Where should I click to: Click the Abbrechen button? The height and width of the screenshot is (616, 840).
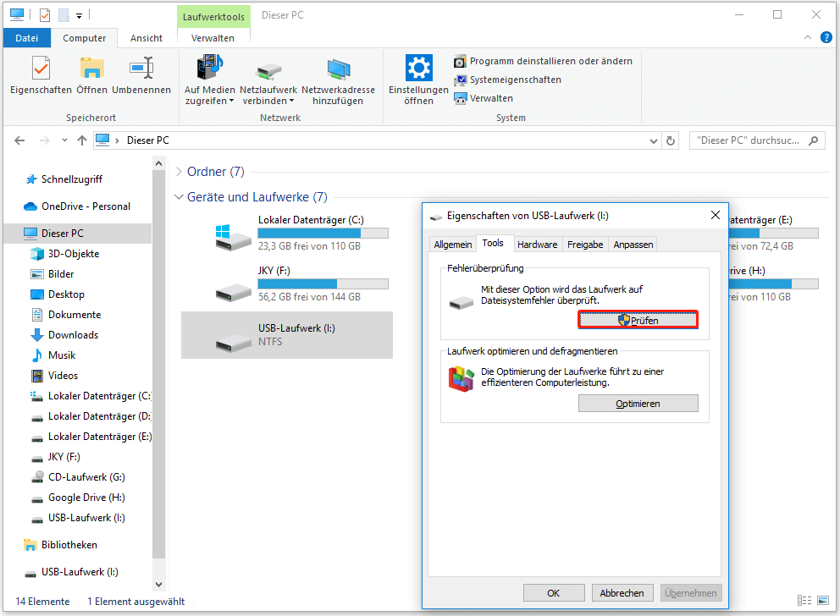[x=622, y=592]
